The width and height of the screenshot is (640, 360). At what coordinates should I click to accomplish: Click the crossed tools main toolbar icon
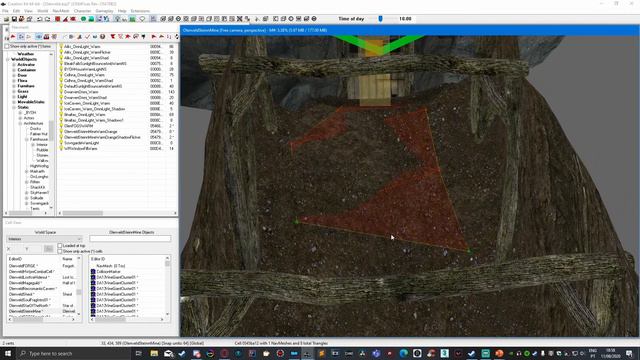pos(240,19)
